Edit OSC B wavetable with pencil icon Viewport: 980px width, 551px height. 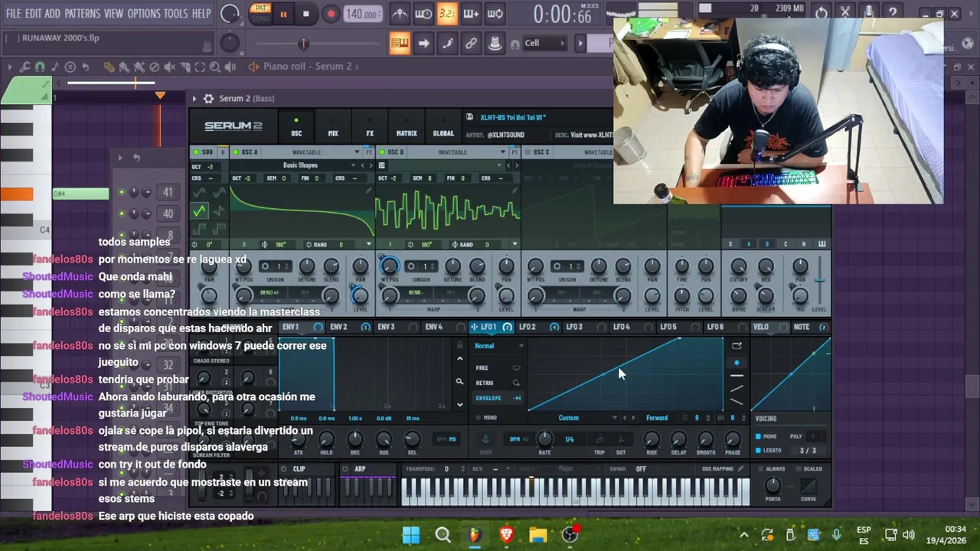514,191
